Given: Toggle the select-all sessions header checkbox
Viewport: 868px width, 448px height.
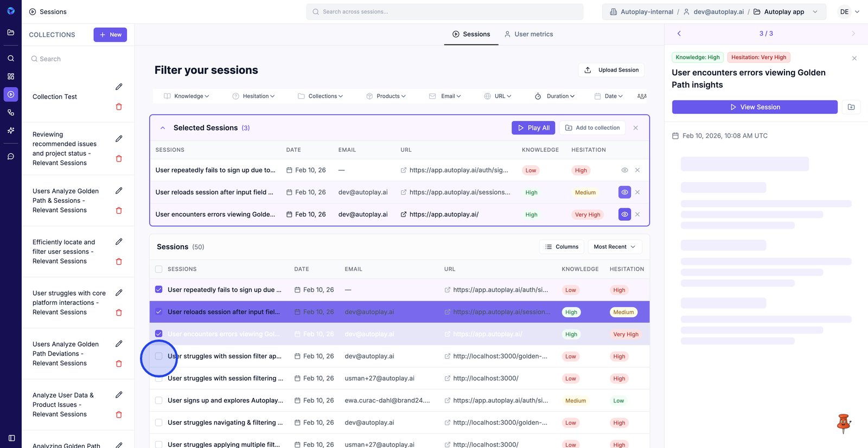Looking at the screenshot, I should [159, 269].
